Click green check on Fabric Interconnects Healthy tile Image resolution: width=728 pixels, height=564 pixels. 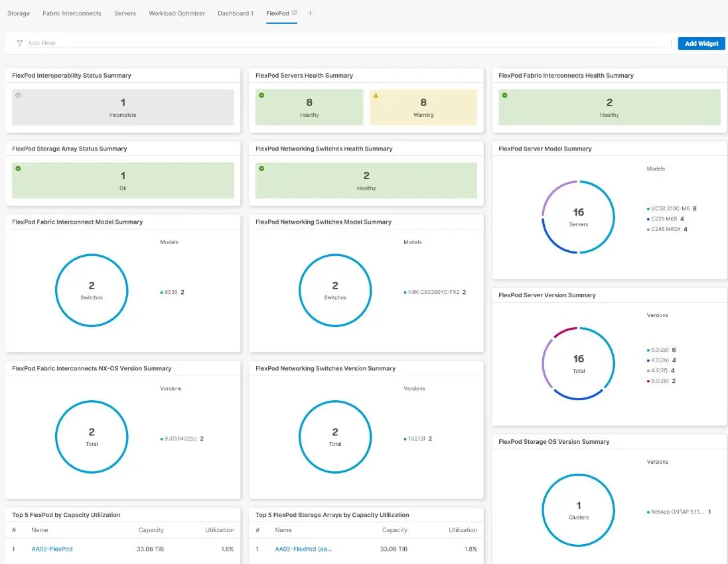(504, 95)
